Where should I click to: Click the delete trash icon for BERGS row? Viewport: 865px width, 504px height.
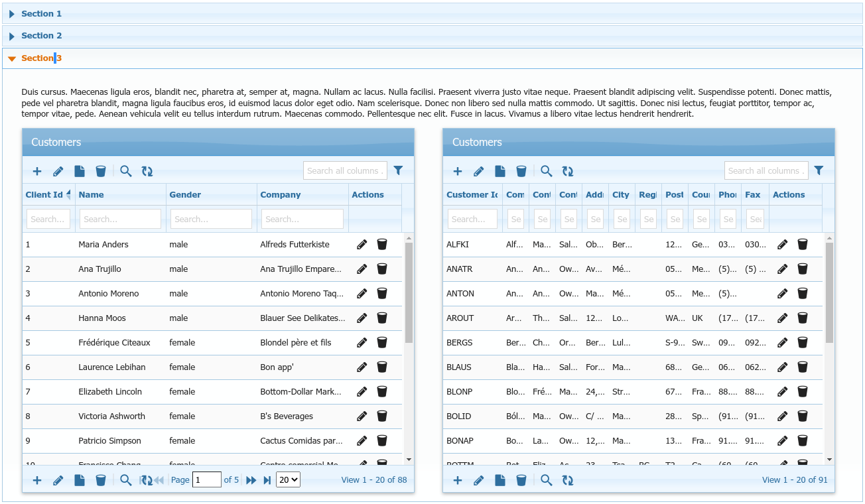point(803,343)
